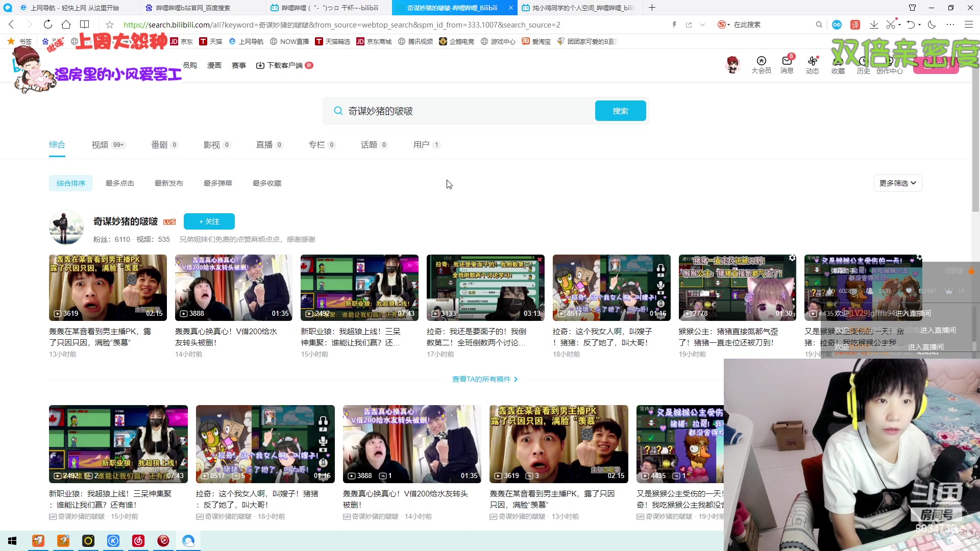The height and width of the screenshot is (551, 980).
Task: Sort by 最多点击
Action: click(x=120, y=183)
